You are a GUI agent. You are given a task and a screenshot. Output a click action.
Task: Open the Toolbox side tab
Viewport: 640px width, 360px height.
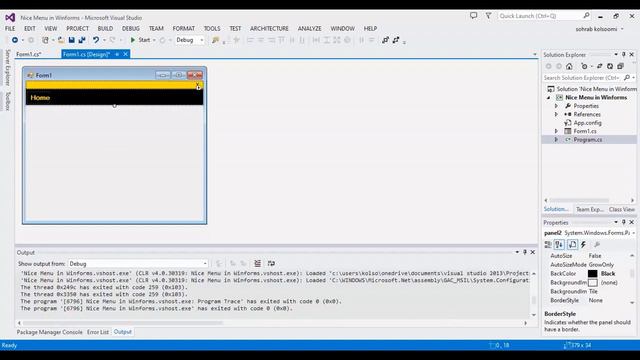coord(8,101)
